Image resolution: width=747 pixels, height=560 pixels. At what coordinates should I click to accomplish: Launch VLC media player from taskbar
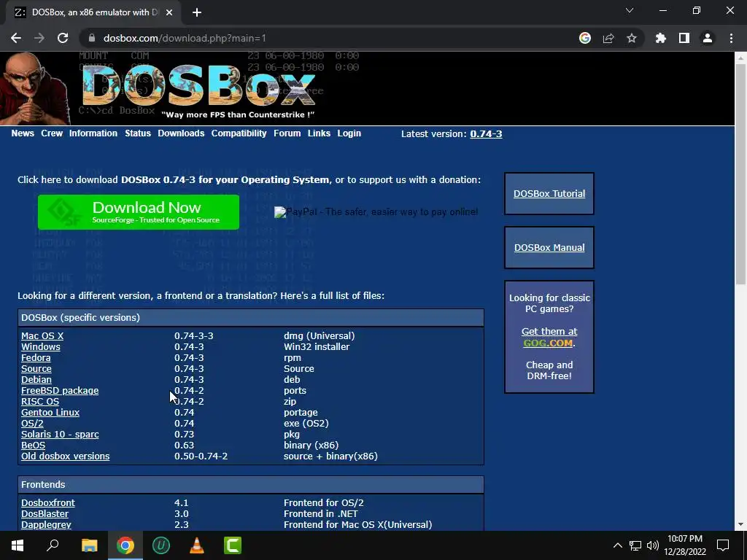197,545
